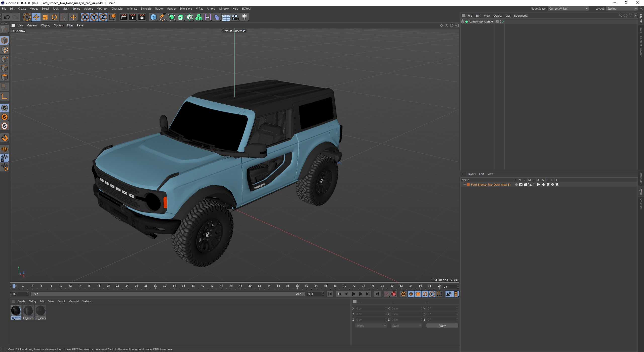Image resolution: width=644 pixels, height=352 pixels.
Task: Switch to Texture mode checkered cube icon
Action: [5, 50]
